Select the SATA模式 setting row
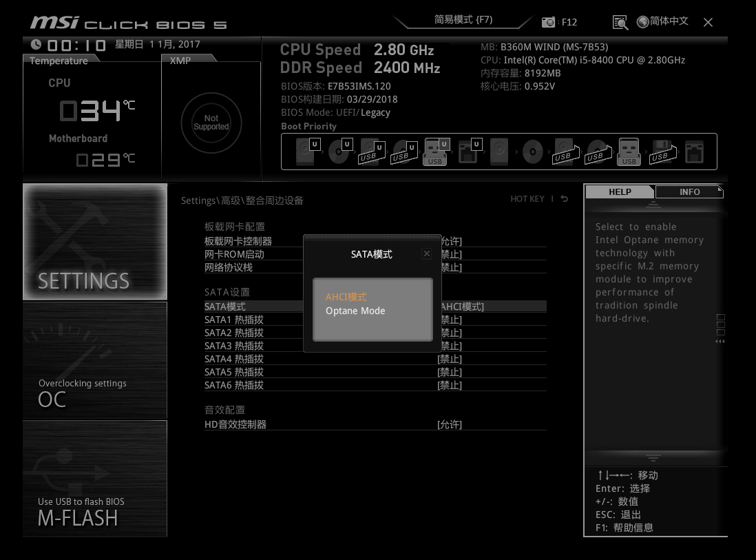Screen dimensions: 756x560 (375, 307)
